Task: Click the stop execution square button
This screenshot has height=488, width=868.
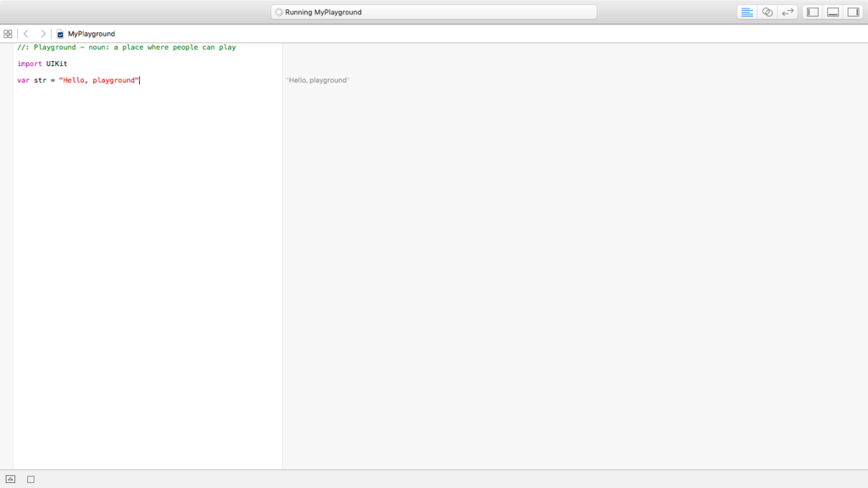Action: [31, 480]
